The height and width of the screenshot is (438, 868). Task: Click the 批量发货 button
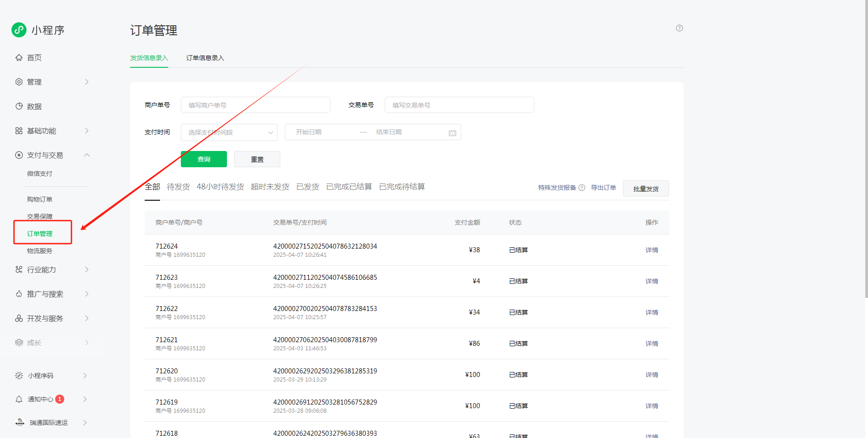tap(646, 188)
